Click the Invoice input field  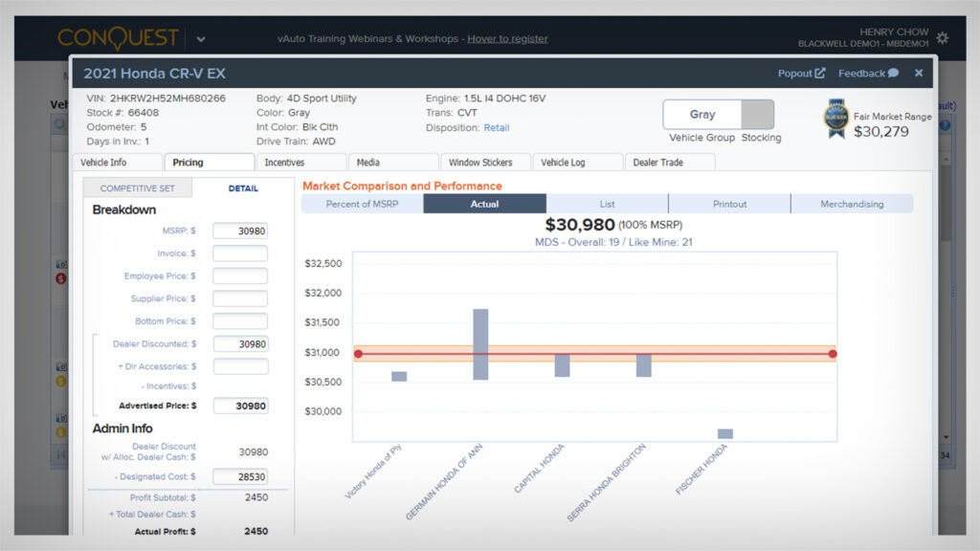(240, 253)
